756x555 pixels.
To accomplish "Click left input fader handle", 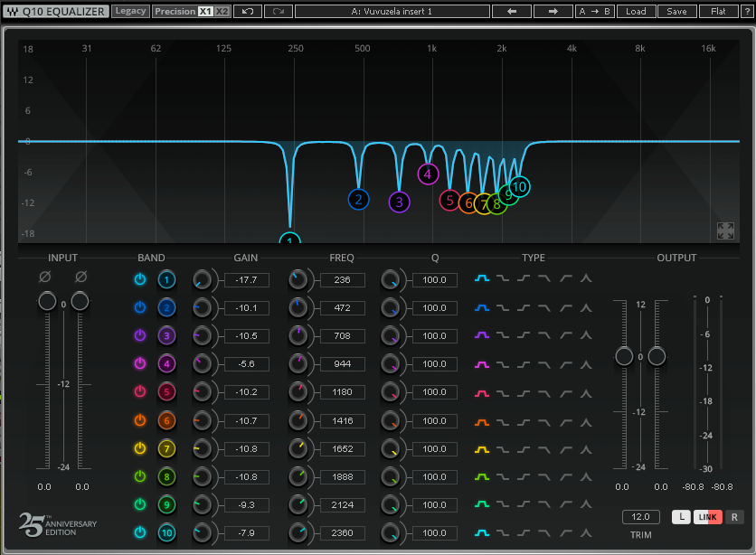I will point(47,302).
